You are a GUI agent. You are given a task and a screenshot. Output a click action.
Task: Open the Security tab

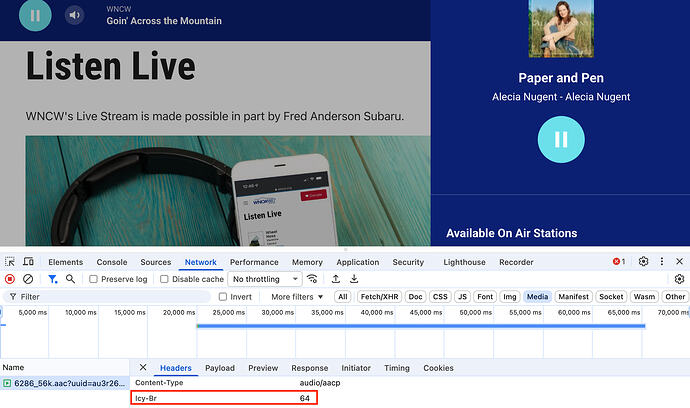[408, 262]
